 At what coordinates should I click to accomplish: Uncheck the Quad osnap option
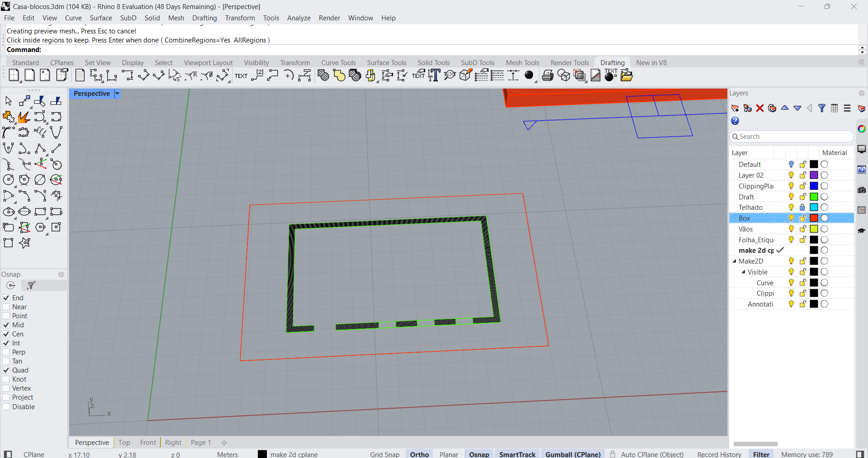pyautogui.click(x=6, y=370)
